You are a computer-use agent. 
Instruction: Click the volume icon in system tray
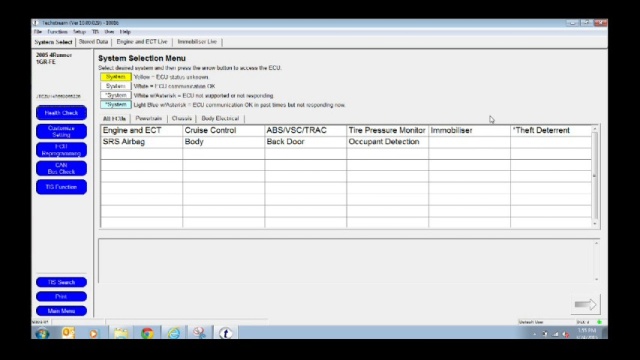tap(565, 334)
